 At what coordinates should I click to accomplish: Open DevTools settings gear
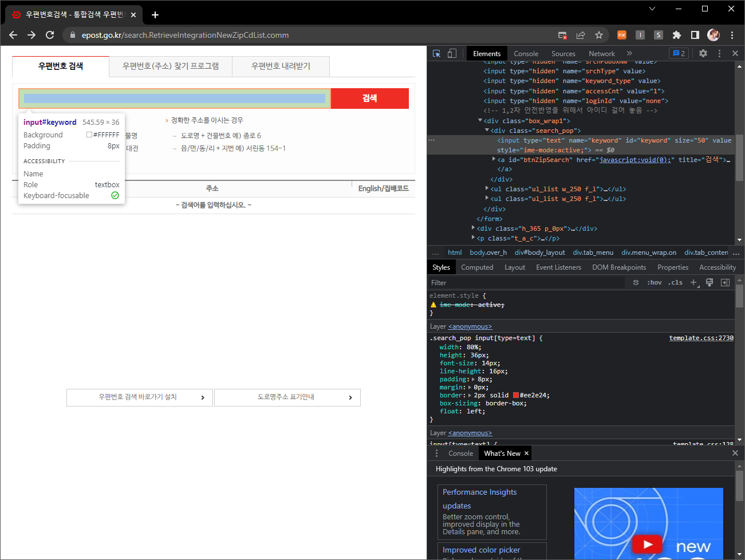(x=703, y=53)
